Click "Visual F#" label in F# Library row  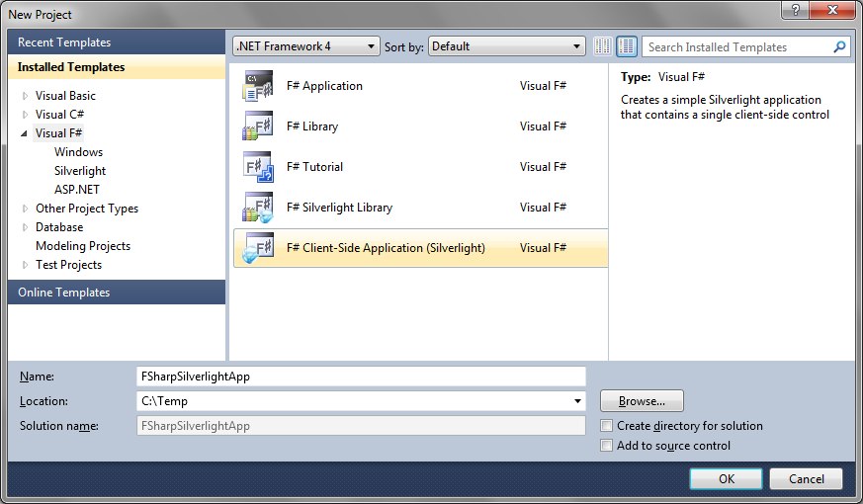(x=543, y=126)
